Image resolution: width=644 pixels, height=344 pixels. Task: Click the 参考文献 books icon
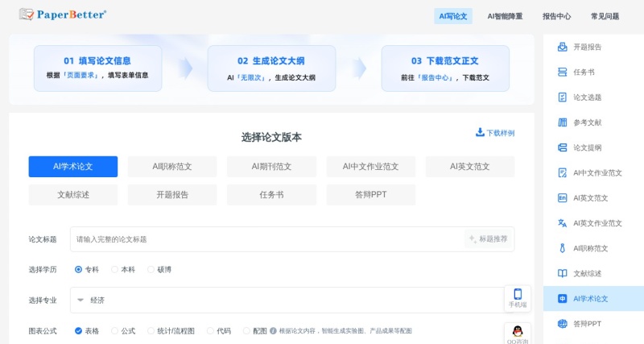(x=562, y=122)
